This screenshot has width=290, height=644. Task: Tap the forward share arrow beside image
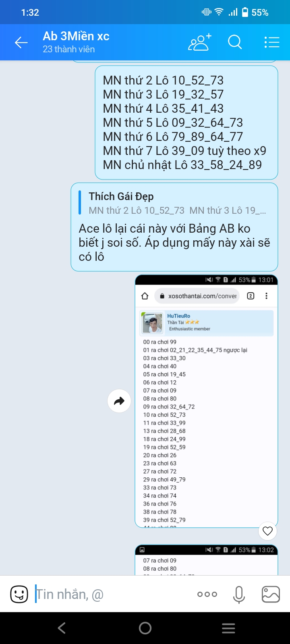(119, 401)
